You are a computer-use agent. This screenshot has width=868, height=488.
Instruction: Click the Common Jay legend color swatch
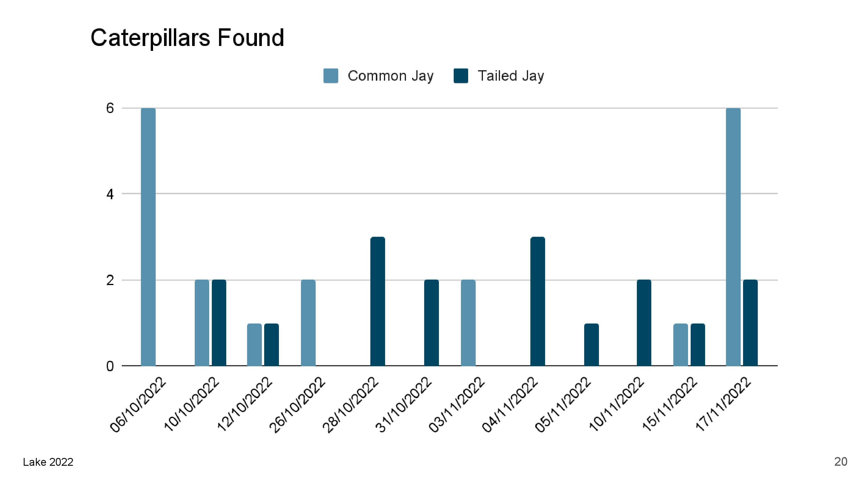(330, 76)
